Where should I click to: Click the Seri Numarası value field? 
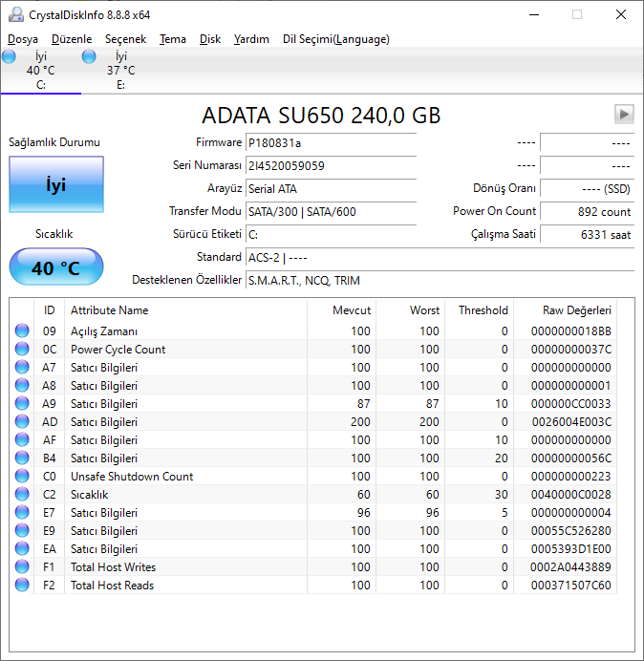click(x=330, y=166)
